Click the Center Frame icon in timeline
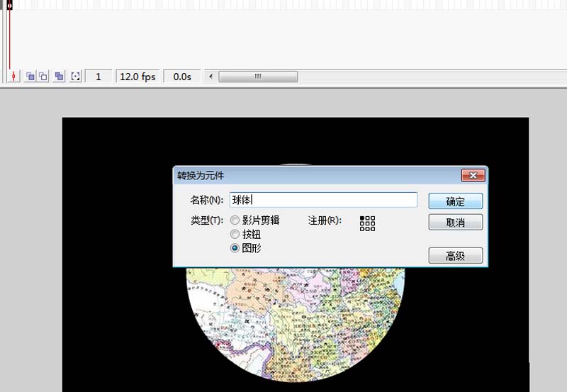This screenshot has height=392, width=567. pyautogui.click(x=14, y=77)
